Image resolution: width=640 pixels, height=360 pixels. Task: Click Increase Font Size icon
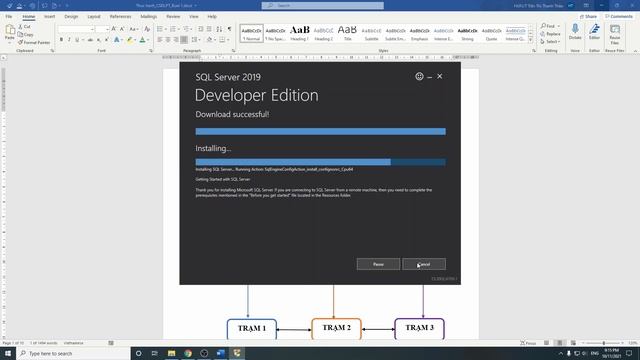(114, 29)
